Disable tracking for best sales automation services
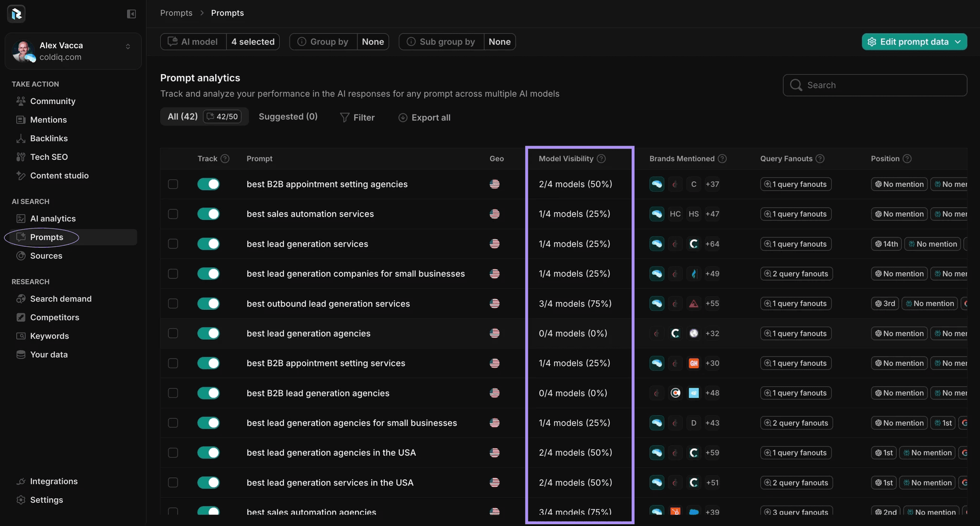The width and height of the screenshot is (980, 526). pyautogui.click(x=209, y=214)
